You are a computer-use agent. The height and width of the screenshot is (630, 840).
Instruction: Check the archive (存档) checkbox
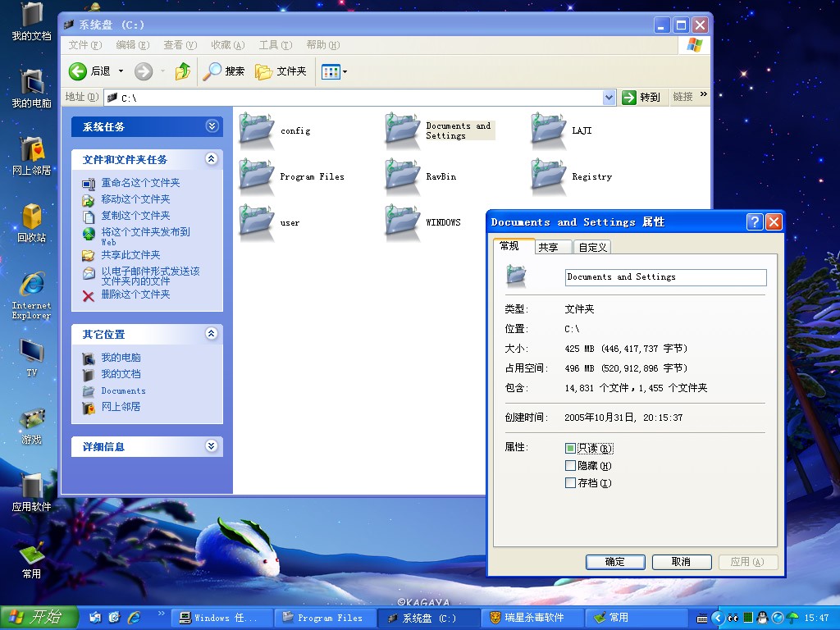coord(571,483)
